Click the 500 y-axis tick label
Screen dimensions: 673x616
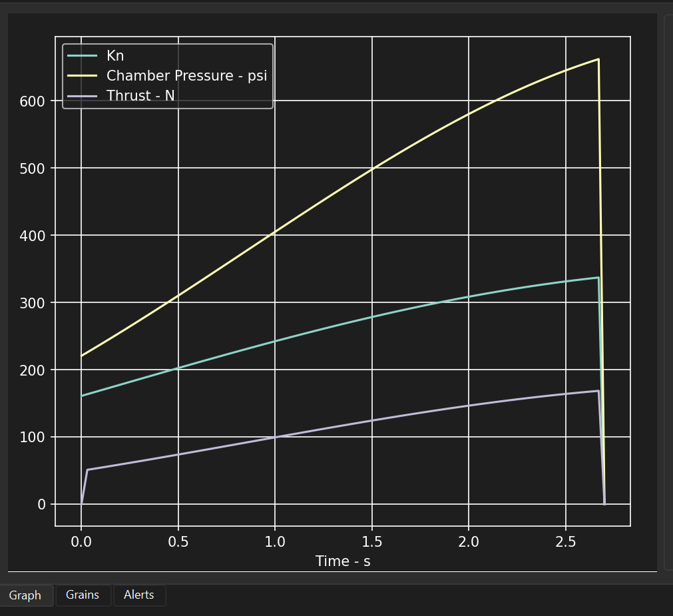click(x=32, y=168)
